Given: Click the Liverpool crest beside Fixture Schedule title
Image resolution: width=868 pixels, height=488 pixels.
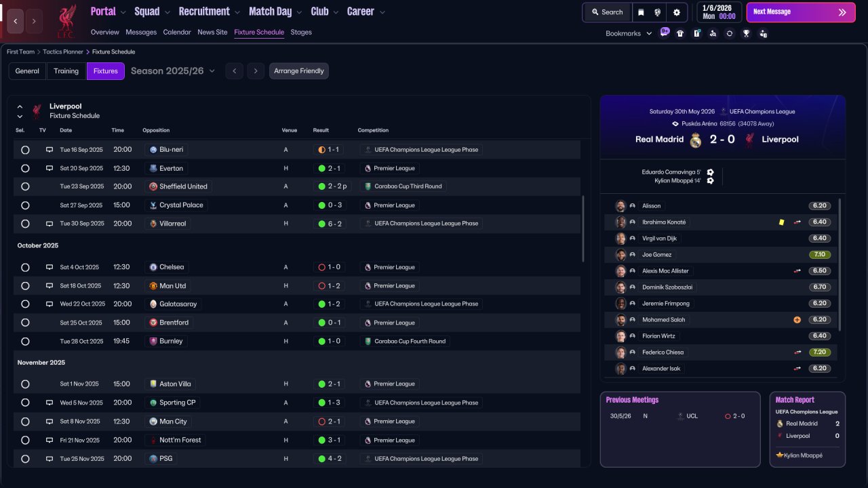Looking at the screenshot, I should point(37,111).
